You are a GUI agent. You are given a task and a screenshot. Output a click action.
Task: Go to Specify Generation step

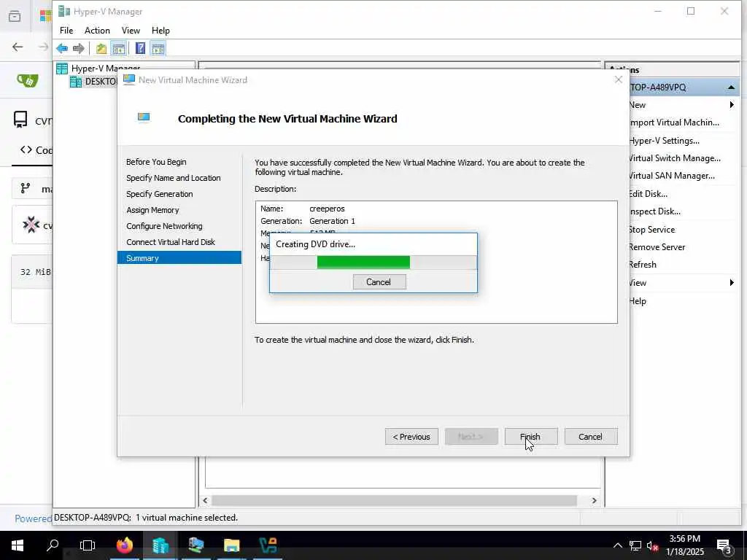(x=160, y=194)
